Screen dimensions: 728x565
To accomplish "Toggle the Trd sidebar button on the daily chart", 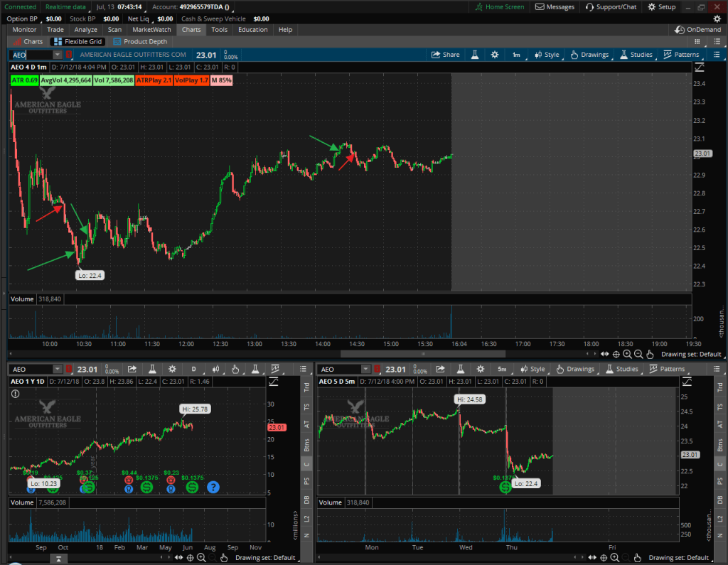I will 306,387.
